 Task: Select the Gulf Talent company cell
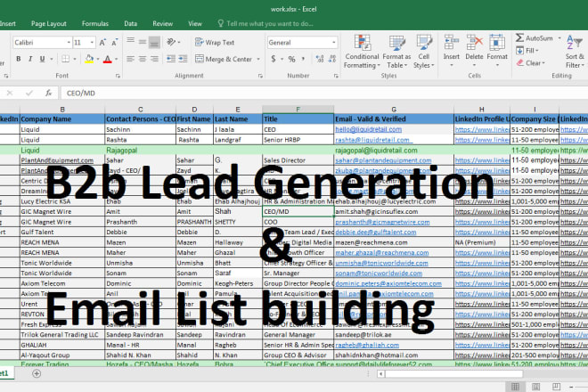tap(62, 233)
